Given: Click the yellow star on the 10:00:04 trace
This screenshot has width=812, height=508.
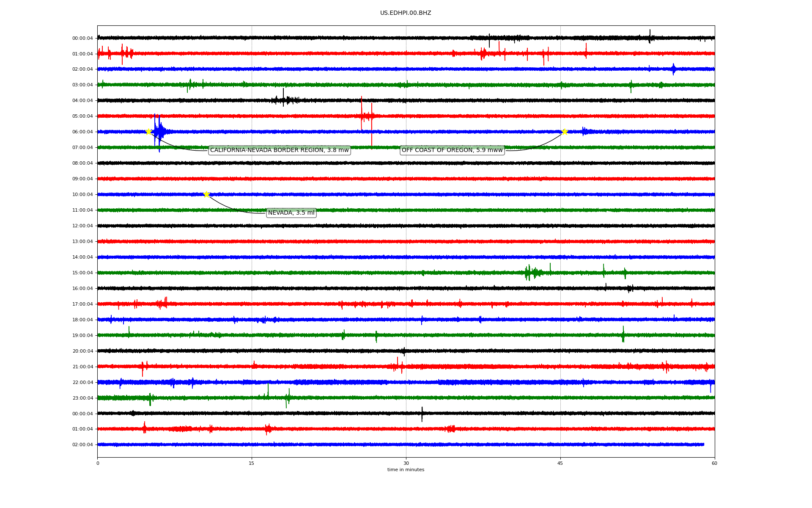Looking at the screenshot, I should point(206,194).
